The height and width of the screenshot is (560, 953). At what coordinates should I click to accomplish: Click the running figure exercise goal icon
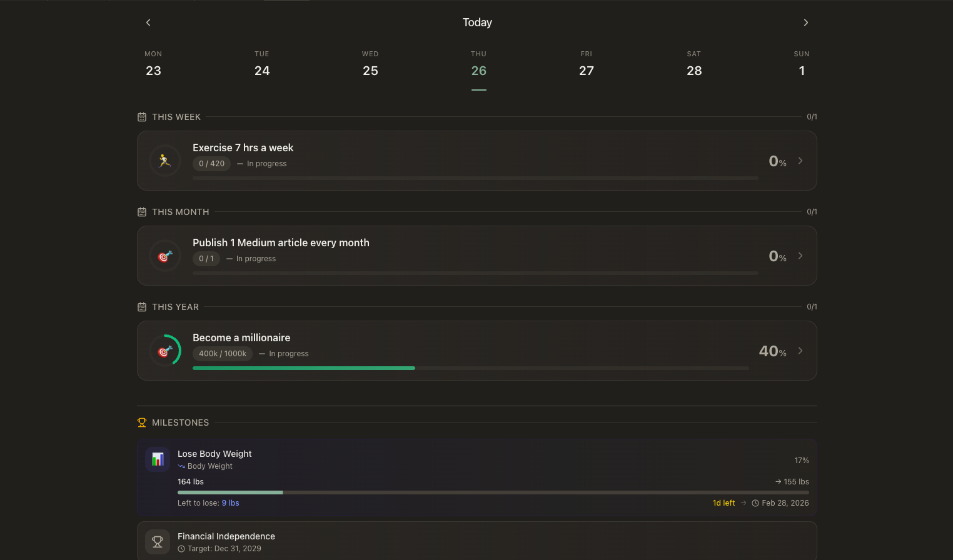pyautogui.click(x=165, y=161)
